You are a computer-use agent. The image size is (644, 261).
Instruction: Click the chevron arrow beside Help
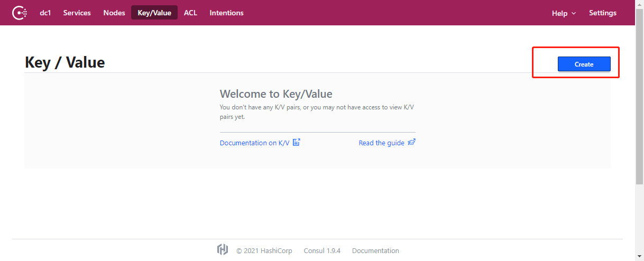coord(574,14)
